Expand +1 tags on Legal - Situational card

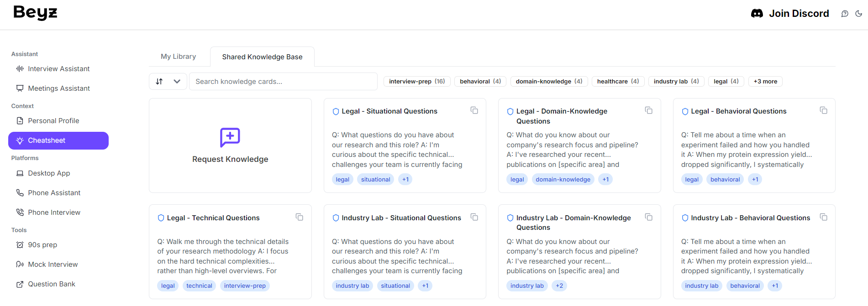405,180
